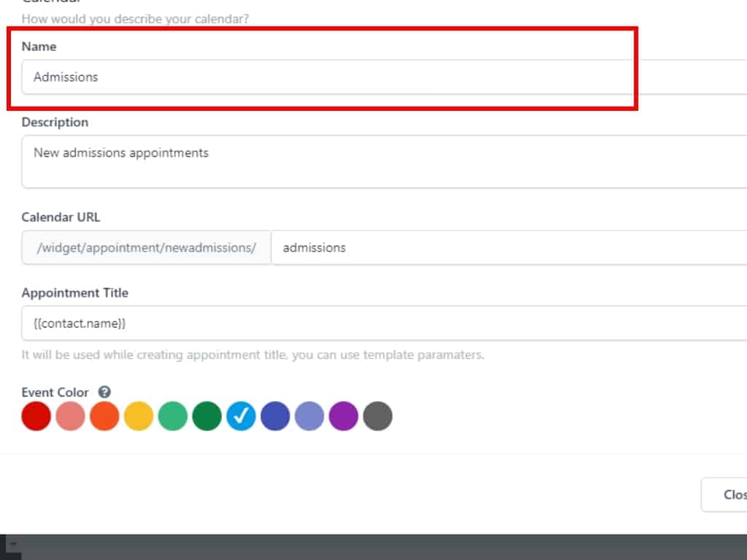Click the selected blue swatch with checkmark
The width and height of the screenshot is (747, 560).
241,416
